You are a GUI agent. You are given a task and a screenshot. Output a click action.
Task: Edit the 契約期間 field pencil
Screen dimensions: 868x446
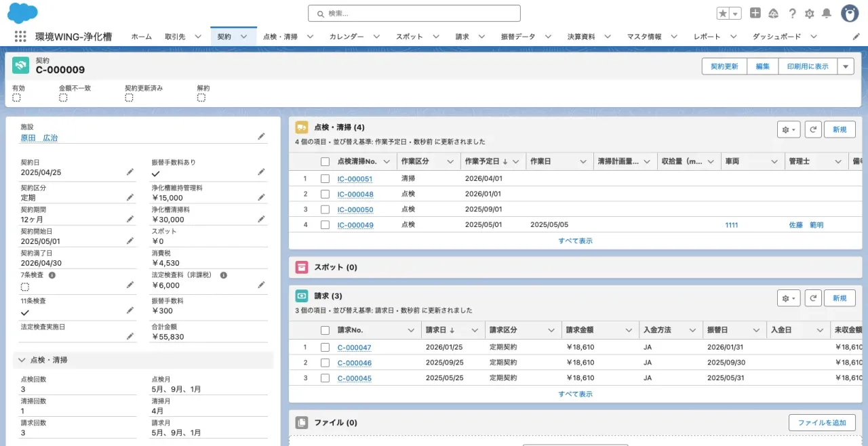(130, 219)
